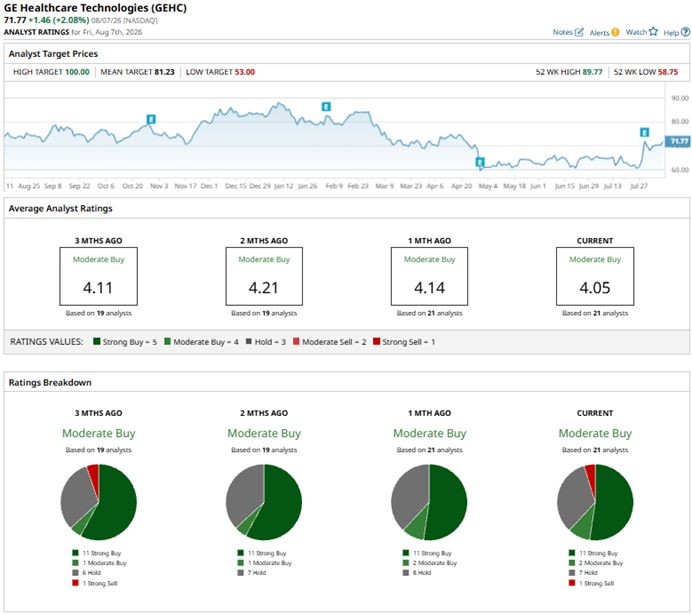Click the HIGH TARGET 100.00 value
The image size is (692, 614).
(77, 72)
